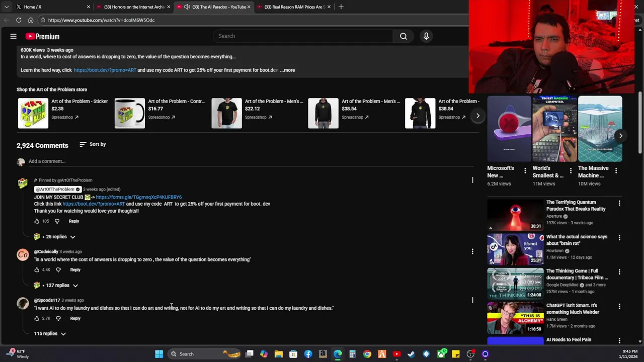Open more options for The Thinking Game video
644x362 pixels.
point(619,271)
